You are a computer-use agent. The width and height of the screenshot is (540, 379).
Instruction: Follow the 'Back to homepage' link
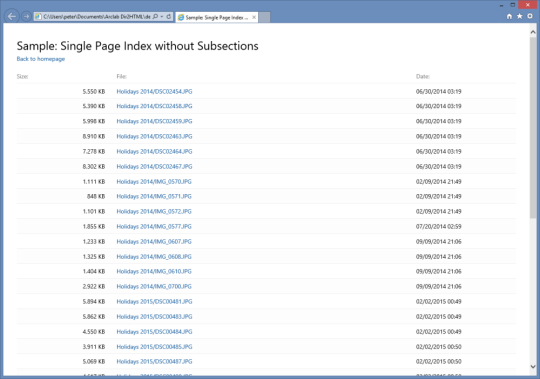[41, 59]
